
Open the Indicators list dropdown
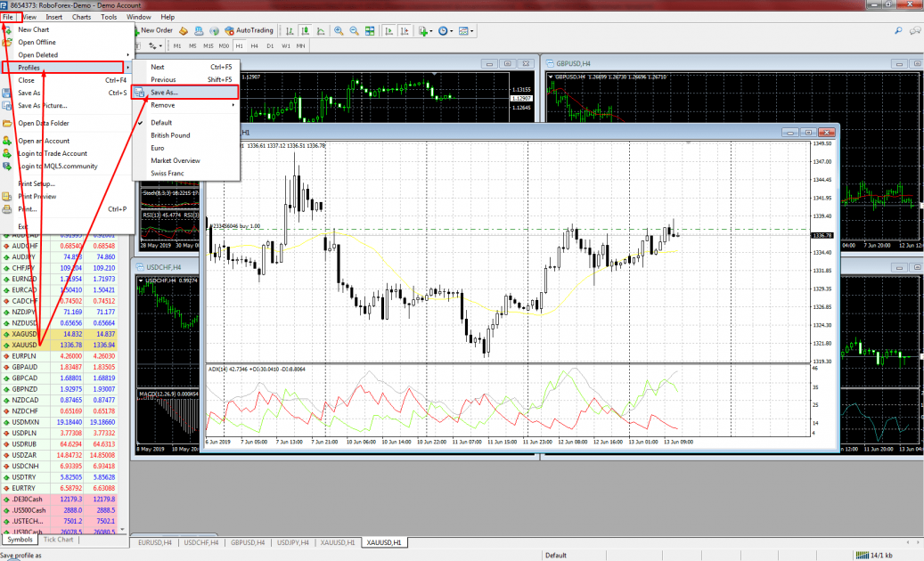click(x=425, y=30)
